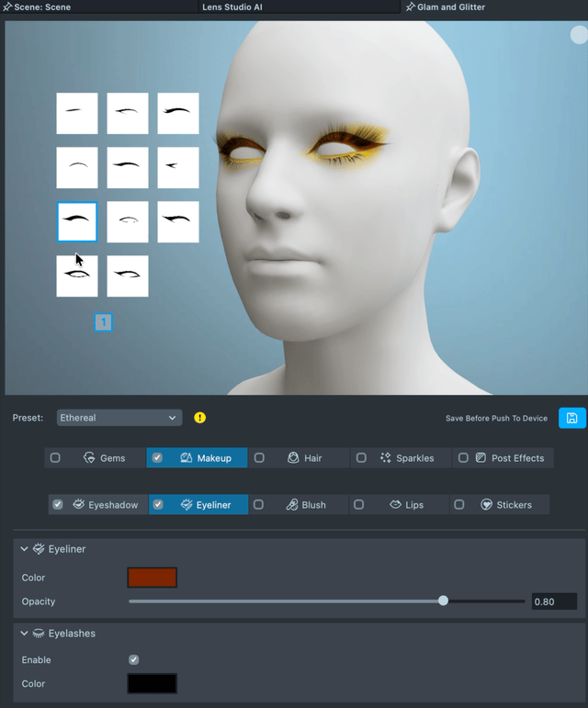Click the Opacity value field showing 0.80

[x=554, y=601]
